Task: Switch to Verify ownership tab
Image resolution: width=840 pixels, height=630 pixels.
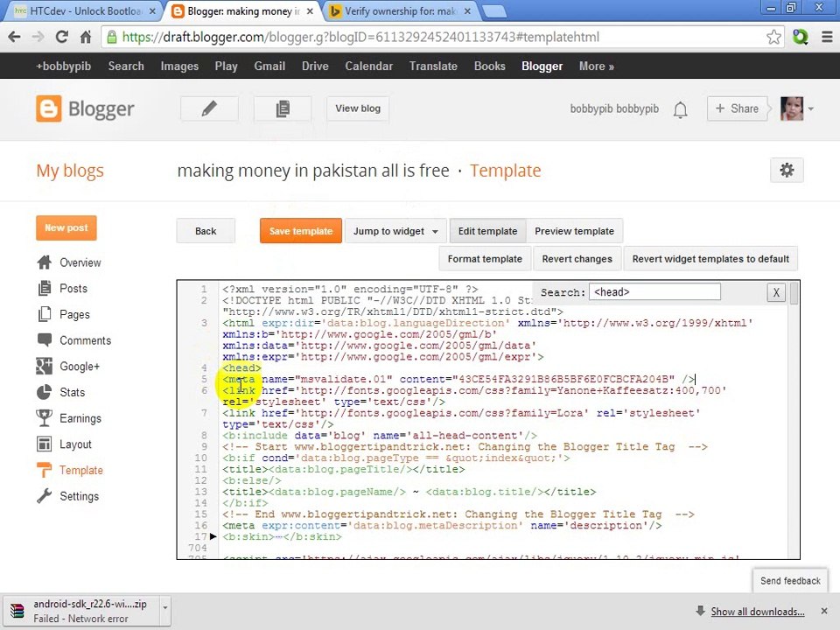Action: (399, 10)
